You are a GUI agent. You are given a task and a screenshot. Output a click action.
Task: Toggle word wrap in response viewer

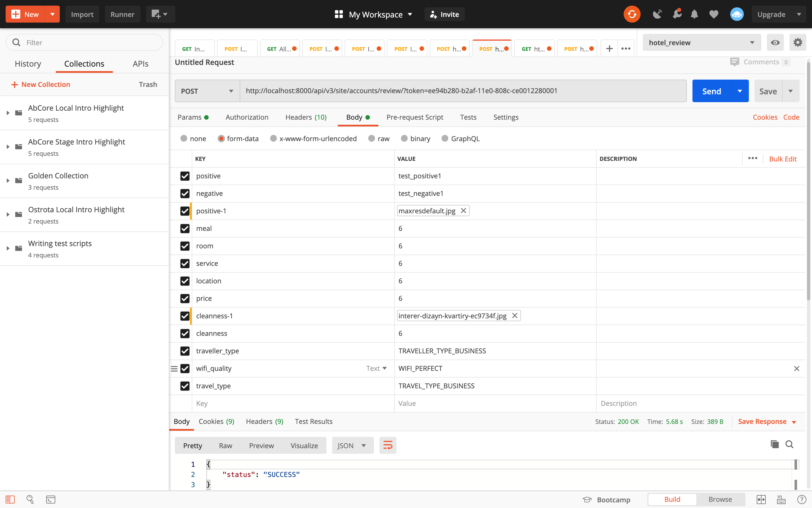click(x=388, y=445)
